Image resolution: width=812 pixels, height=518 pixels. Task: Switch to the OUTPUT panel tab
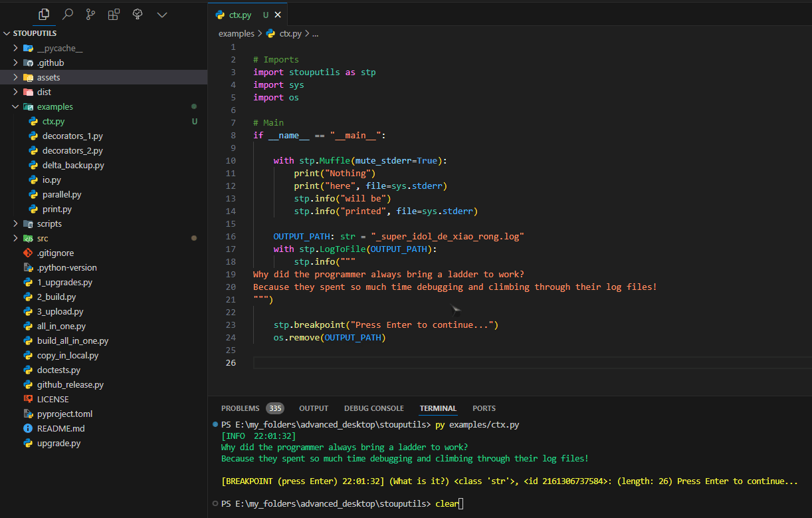pyautogui.click(x=314, y=408)
